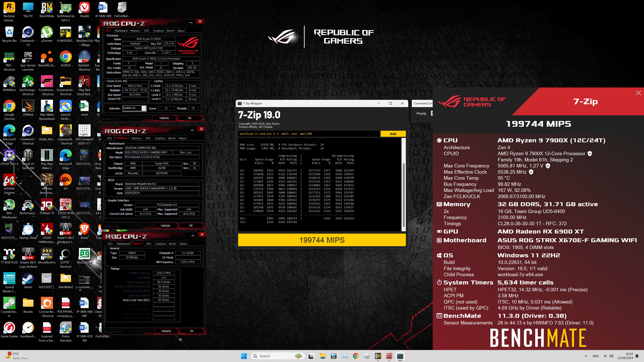Open CrystalDiskMark 8 icon
Screen dimensions: 644x362
[9, 307]
